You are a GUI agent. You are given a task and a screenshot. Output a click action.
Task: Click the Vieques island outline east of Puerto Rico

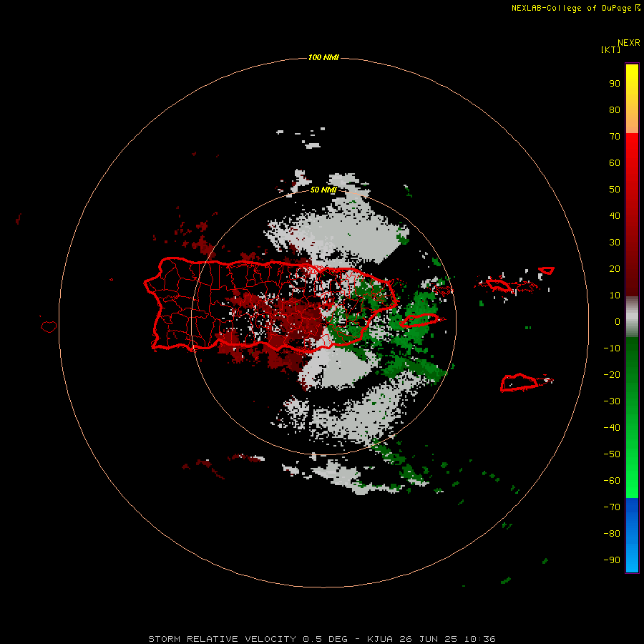(x=419, y=320)
